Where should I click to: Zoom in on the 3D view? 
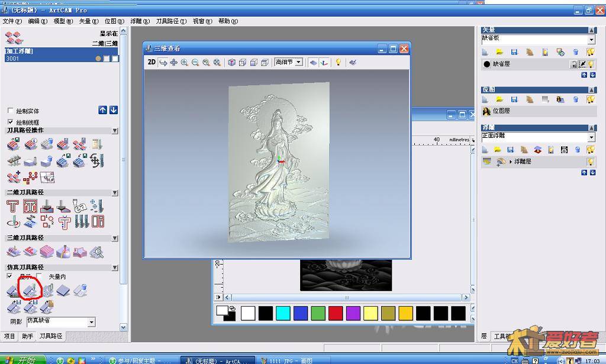coord(185,62)
